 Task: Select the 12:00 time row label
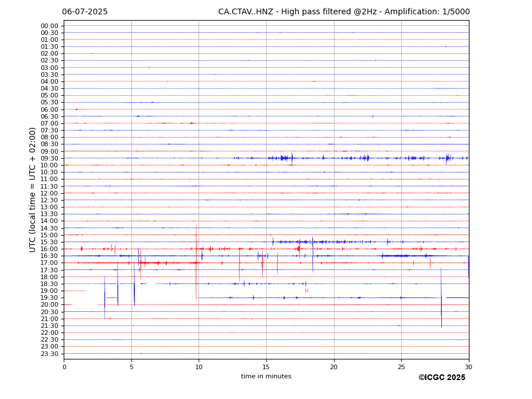[x=49, y=193]
